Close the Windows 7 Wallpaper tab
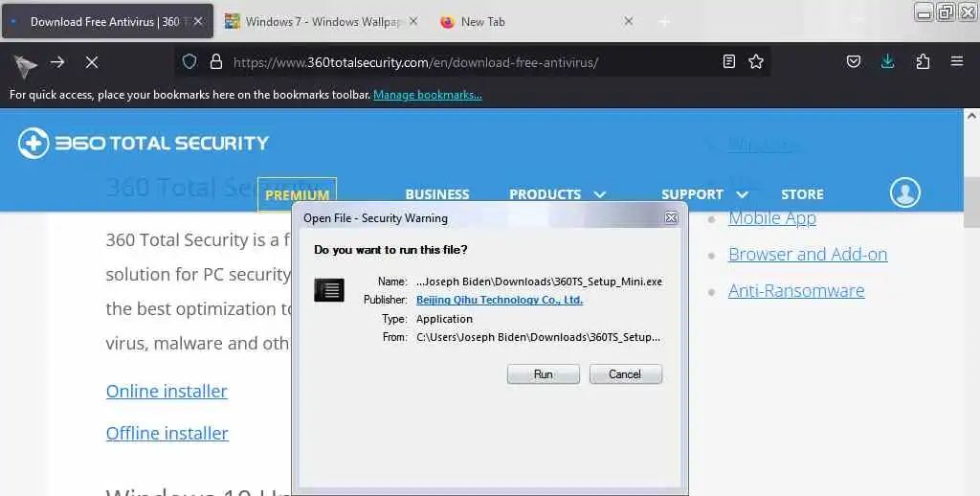The height and width of the screenshot is (496, 980). [413, 21]
